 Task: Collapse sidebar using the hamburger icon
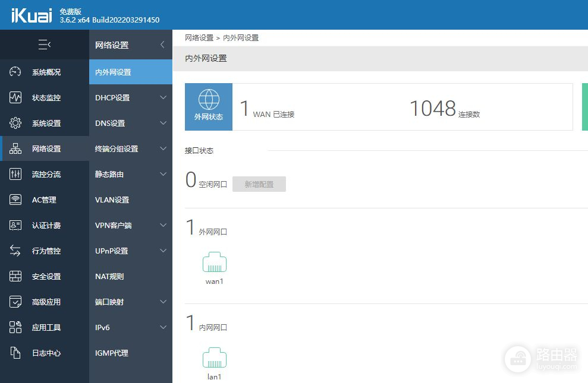tap(45, 45)
